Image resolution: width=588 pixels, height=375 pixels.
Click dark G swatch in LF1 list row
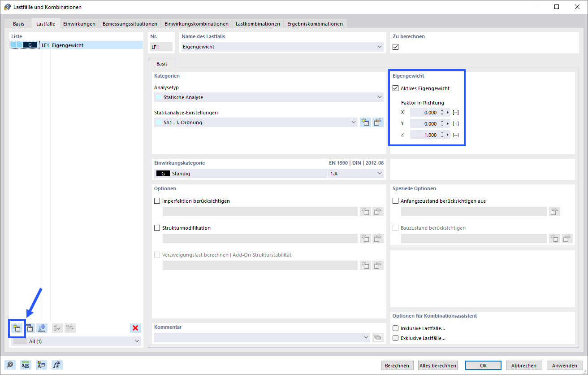pos(30,45)
